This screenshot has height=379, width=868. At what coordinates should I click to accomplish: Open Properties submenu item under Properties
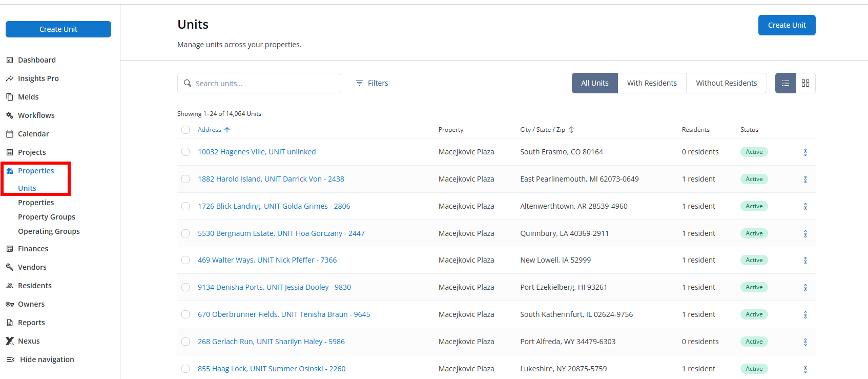point(36,203)
